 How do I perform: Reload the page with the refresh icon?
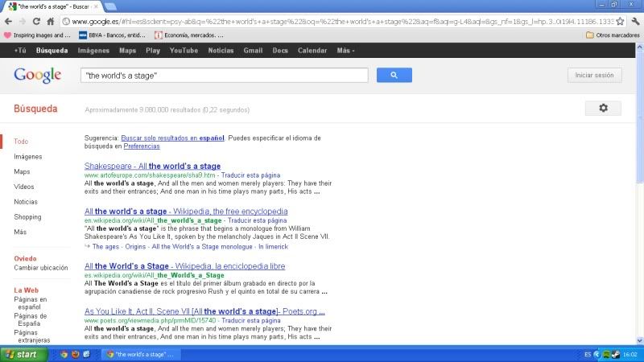[36, 22]
